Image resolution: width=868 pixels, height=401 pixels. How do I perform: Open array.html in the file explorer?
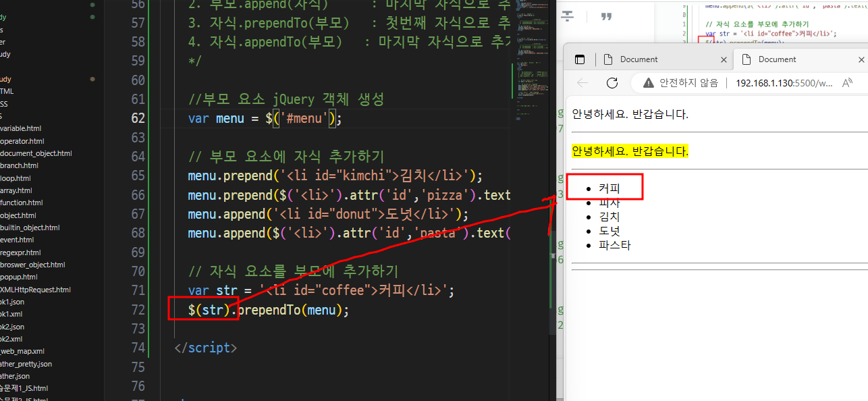tap(16, 190)
